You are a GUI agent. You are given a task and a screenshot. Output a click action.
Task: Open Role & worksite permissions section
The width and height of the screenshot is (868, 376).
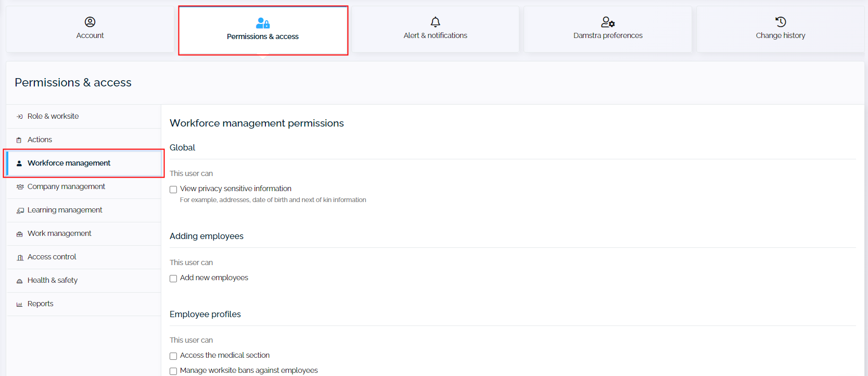click(x=53, y=116)
